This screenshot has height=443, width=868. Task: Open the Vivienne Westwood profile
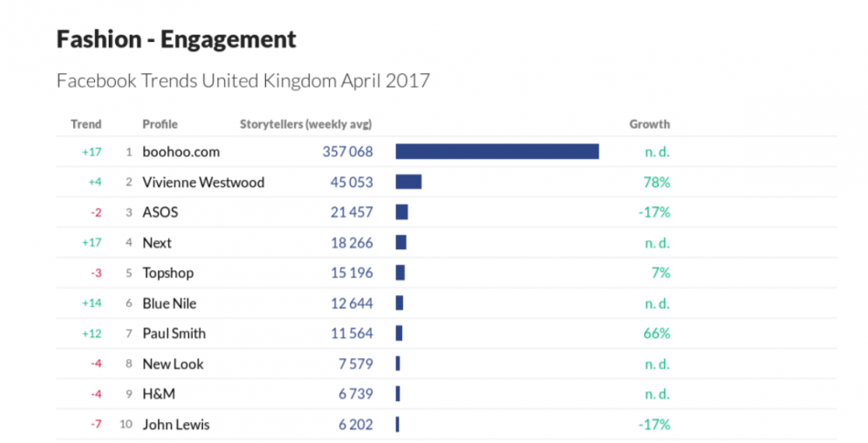point(203,182)
